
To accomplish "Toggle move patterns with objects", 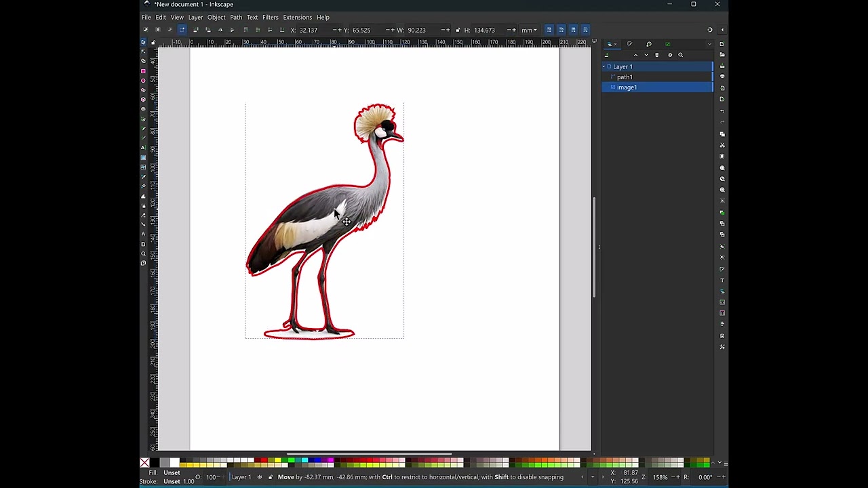I will click(585, 30).
